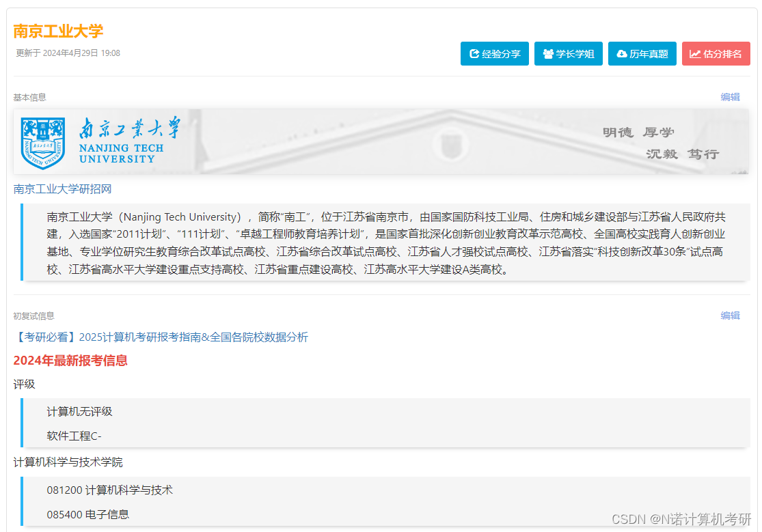Click the 基本信息 section label

pyautogui.click(x=29, y=98)
